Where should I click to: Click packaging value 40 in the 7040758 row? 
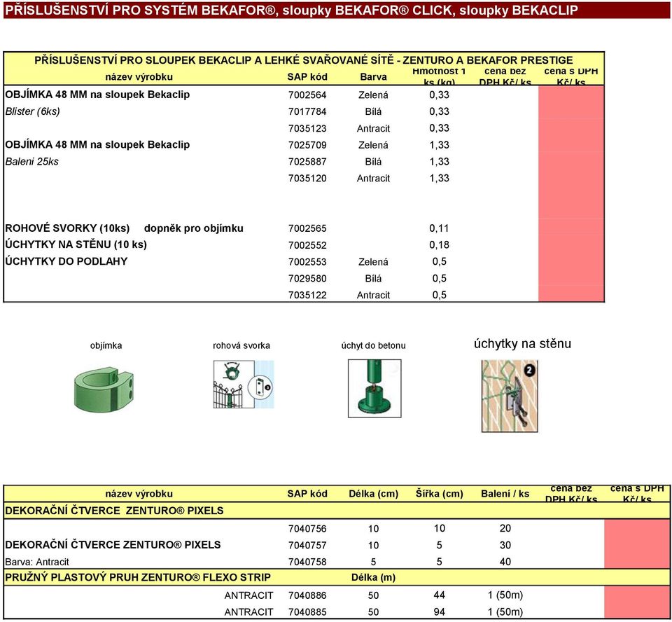pyautogui.click(x=505, y=562)
